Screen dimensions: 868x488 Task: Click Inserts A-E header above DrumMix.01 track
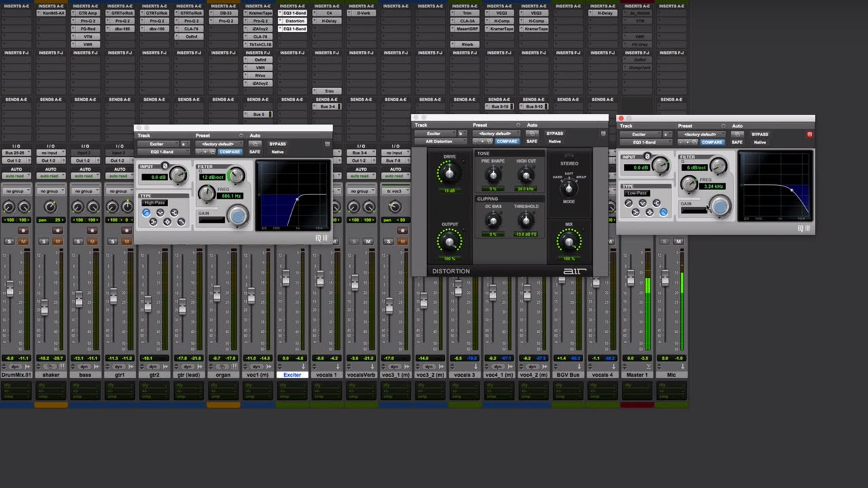pos(16,6)
